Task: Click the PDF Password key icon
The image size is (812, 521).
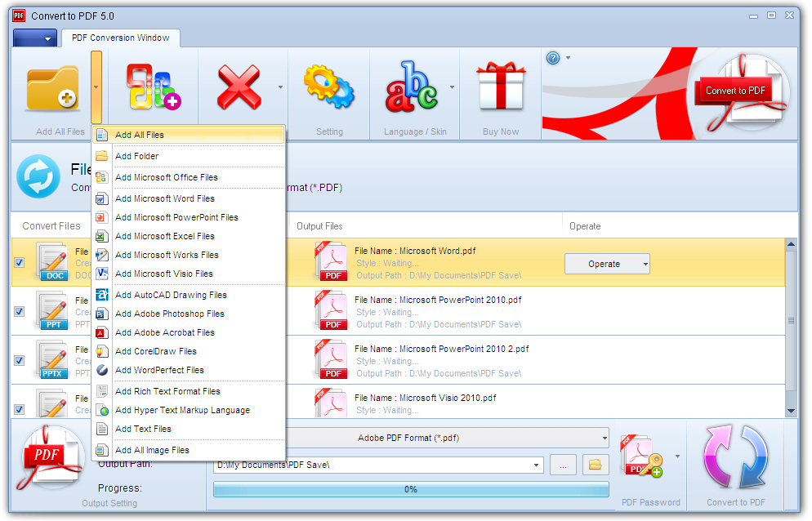Action: coord(641,456)
